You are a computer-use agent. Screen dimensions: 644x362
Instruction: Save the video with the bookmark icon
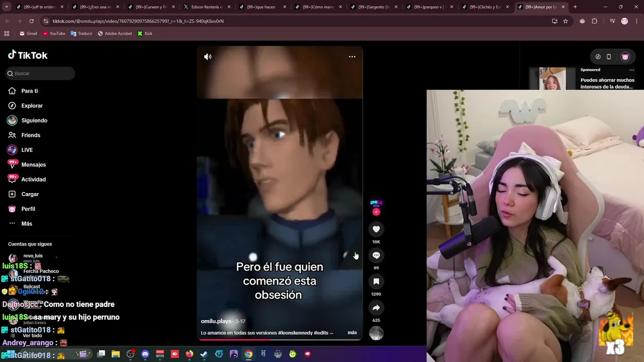(x=376, y=282)
